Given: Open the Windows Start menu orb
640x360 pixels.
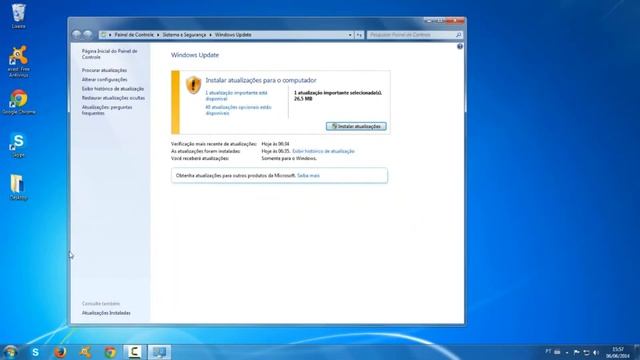Looking at the screenshot, I should [x=11, y=352].
